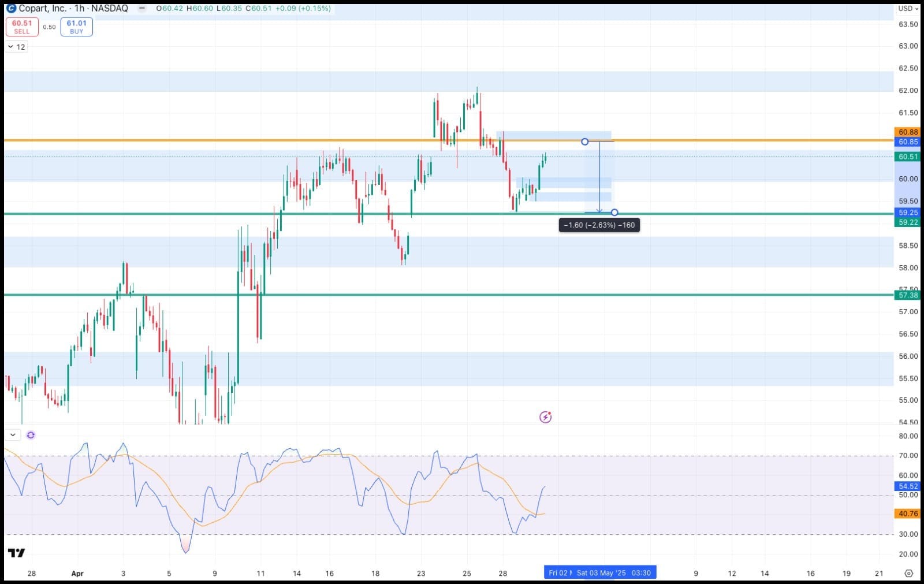924x584 pixels.
Task: Click the +0.09 (+0.15%) change value
Action: point(303,9)
